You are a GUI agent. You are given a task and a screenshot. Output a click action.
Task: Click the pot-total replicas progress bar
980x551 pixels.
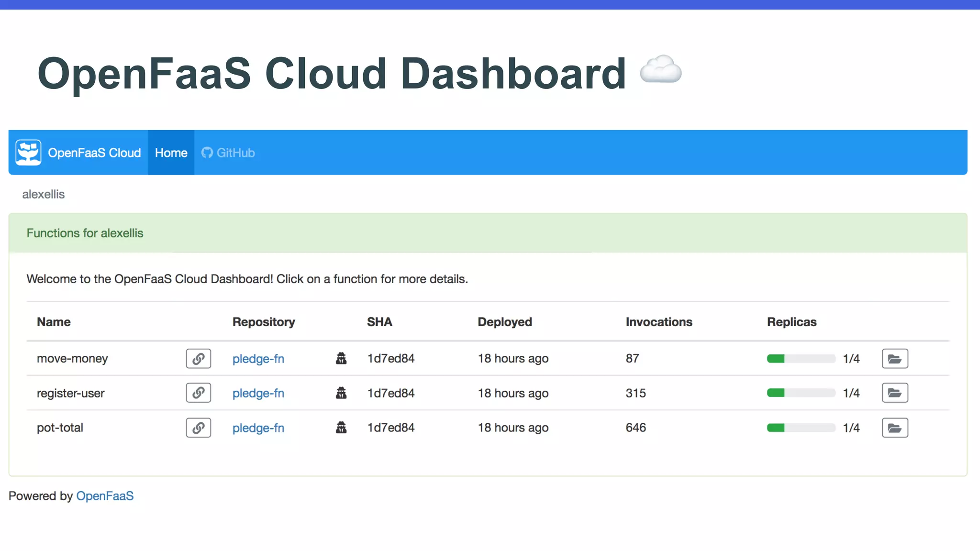coord(801,428)
